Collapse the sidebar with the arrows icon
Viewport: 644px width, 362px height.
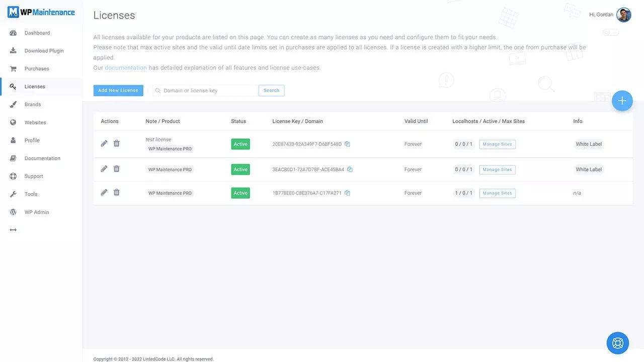(x=13, y=230)
